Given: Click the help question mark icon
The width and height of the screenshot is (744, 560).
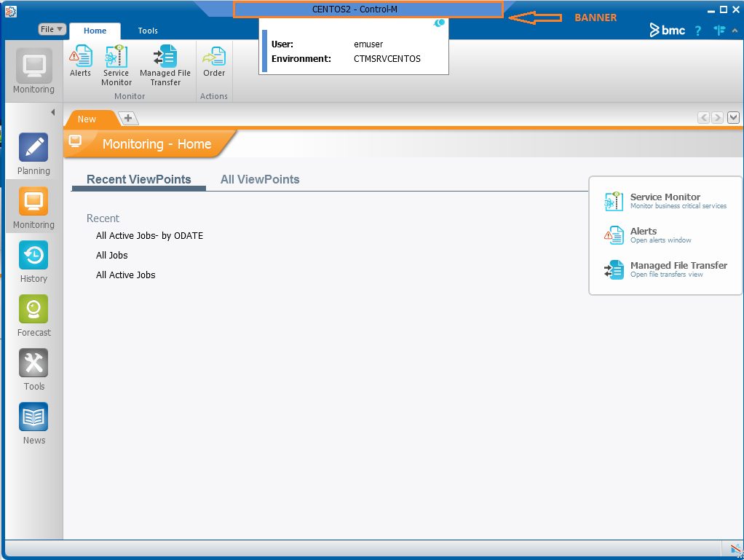Looking at the screenshot, I should (x=697, y=31).
